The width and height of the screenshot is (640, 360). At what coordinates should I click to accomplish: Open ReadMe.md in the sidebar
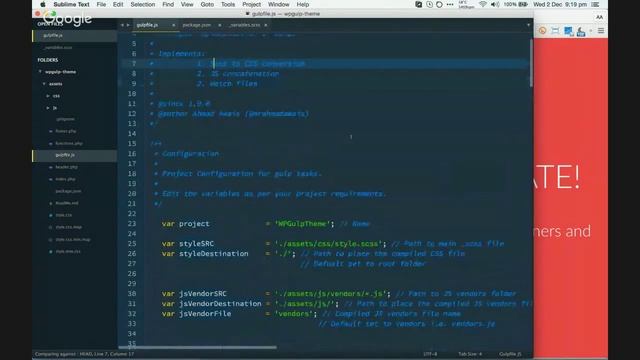[67, 203]
